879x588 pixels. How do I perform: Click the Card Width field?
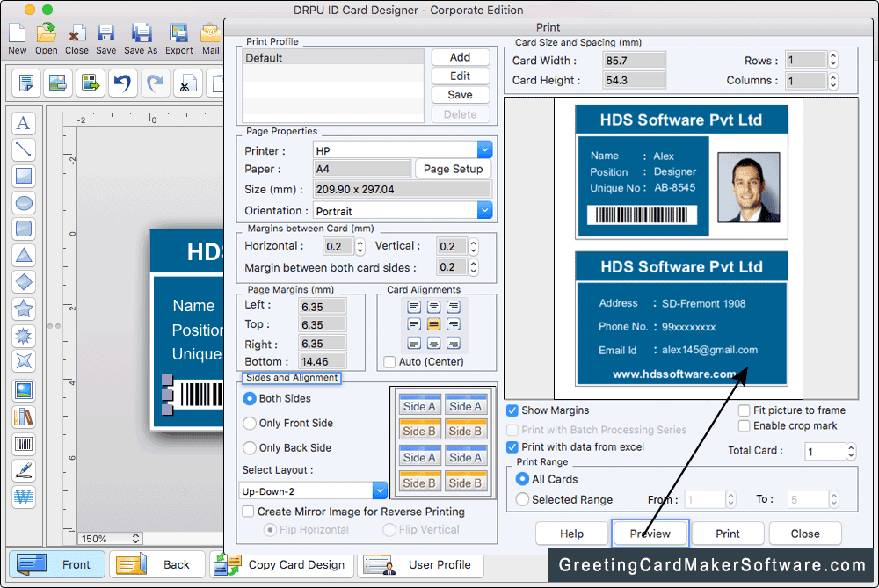coord(634,61)
